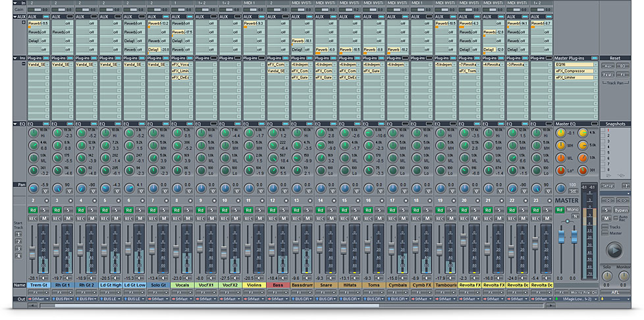Select the Pan section label
Image resolution: width=644 pixels, height=320 pixels.
tap(20, 185)
